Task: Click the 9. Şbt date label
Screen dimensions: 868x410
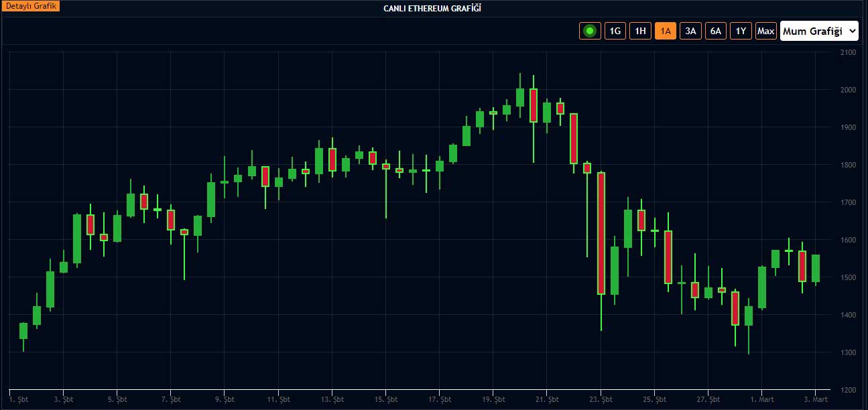Action: coord(225,399)
